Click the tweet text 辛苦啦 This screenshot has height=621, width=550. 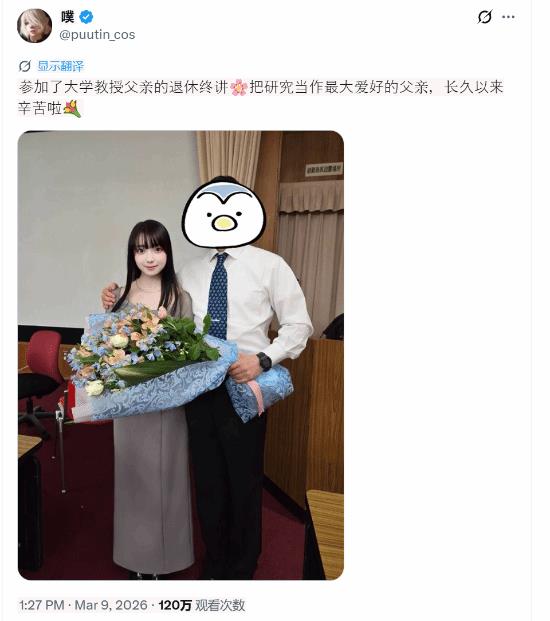coord(40,109)
